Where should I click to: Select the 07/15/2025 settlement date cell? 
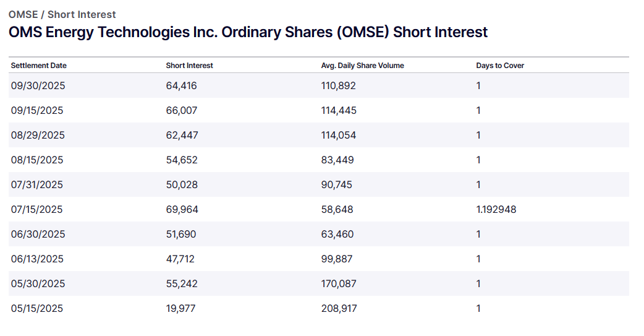[x=37, y=210]
